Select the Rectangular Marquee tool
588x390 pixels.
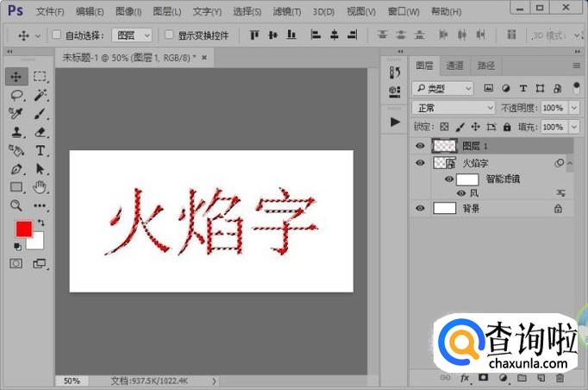(40, 77)
